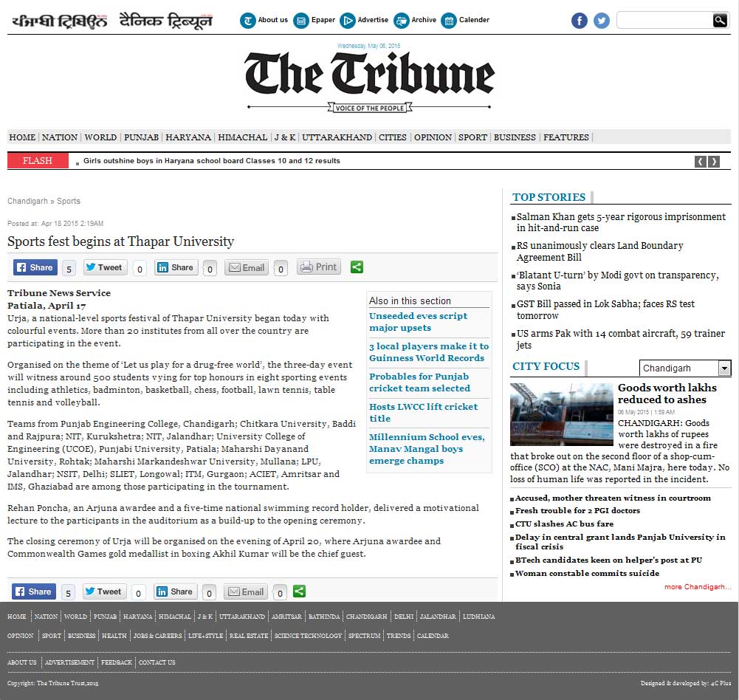Open CTU slashes AC bus fare

coord(564,524)
